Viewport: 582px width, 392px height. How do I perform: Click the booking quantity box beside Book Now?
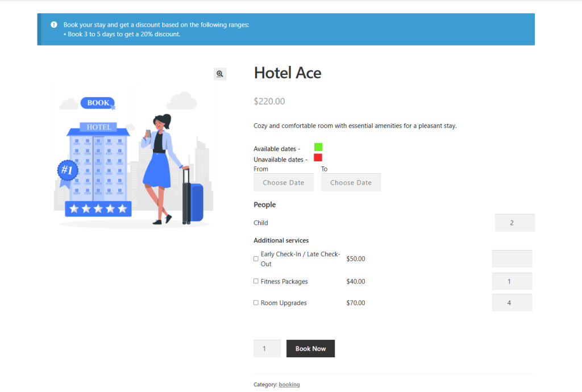pyautogui.click(x=267, y=348)
